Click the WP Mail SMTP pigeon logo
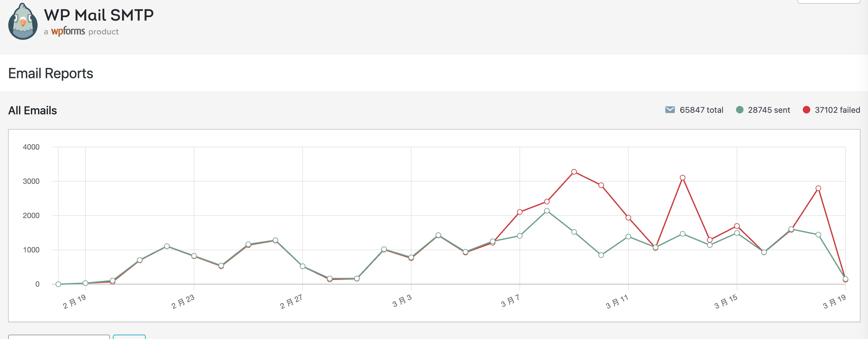This screenshot has height=339, width=868. [23, 22]
